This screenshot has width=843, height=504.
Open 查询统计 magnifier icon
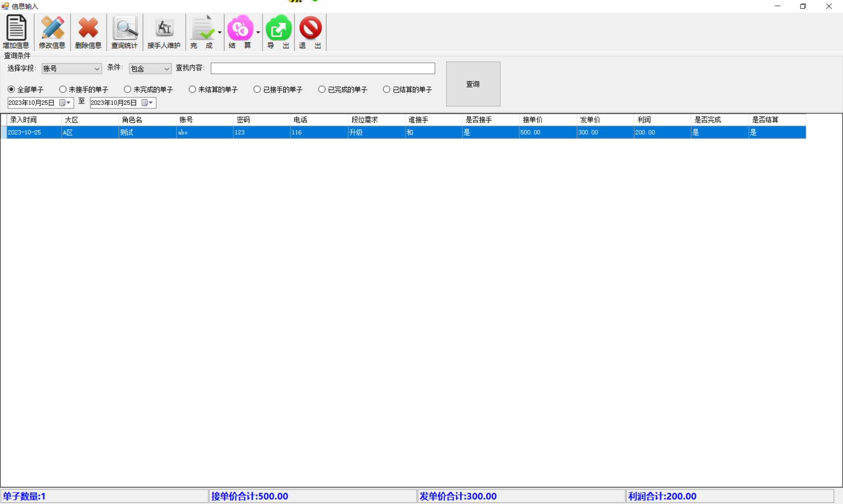tap(125, 28)
